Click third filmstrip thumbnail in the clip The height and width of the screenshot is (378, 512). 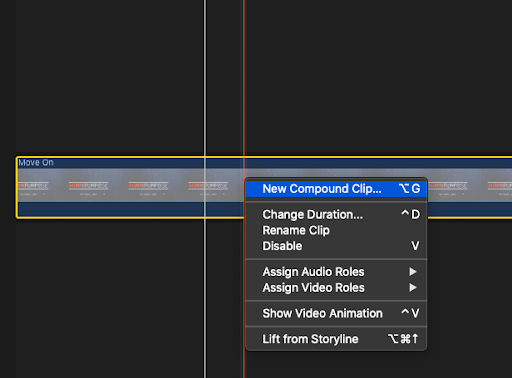click(x=148, y=185)
